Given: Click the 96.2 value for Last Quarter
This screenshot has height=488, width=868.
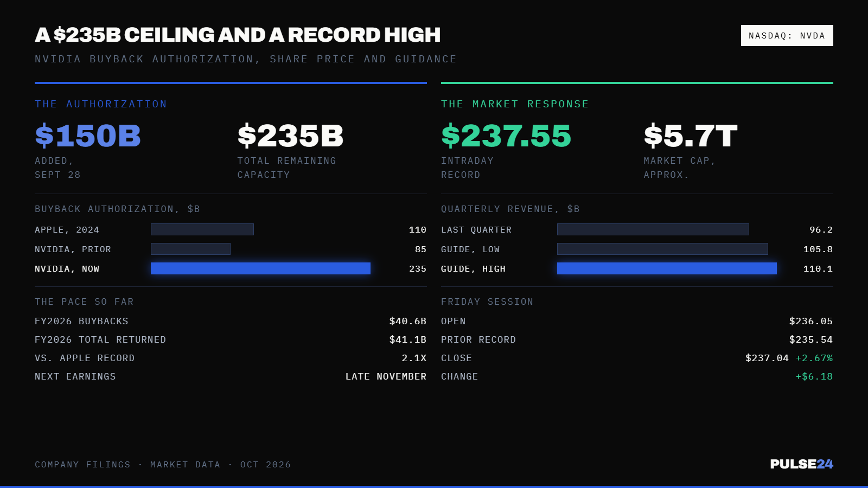Looking at the screenshot, I should point(821,230).
